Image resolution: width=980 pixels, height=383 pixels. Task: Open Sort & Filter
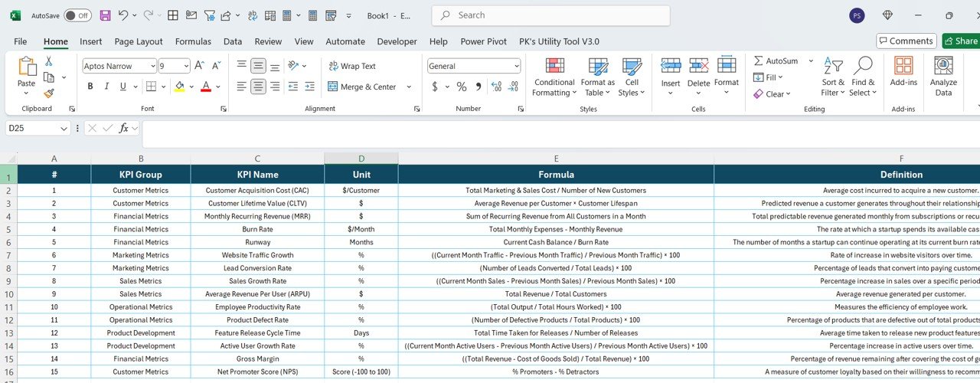[x=833, y=77]
